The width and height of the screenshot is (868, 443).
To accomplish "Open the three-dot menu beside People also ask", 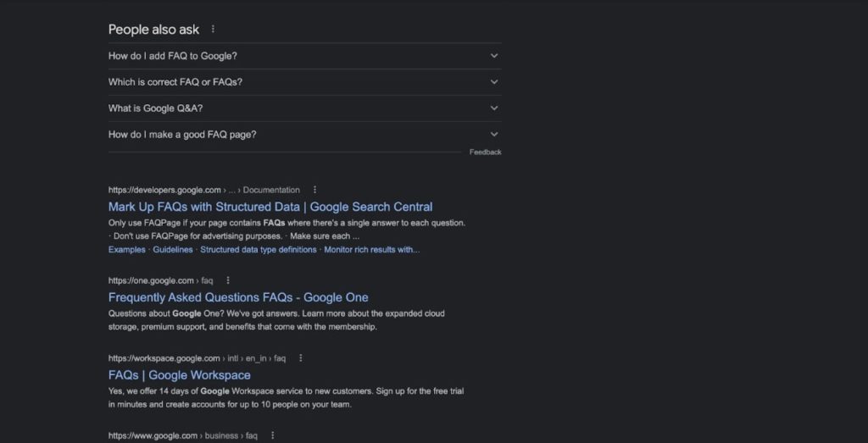I will [213, 30].
